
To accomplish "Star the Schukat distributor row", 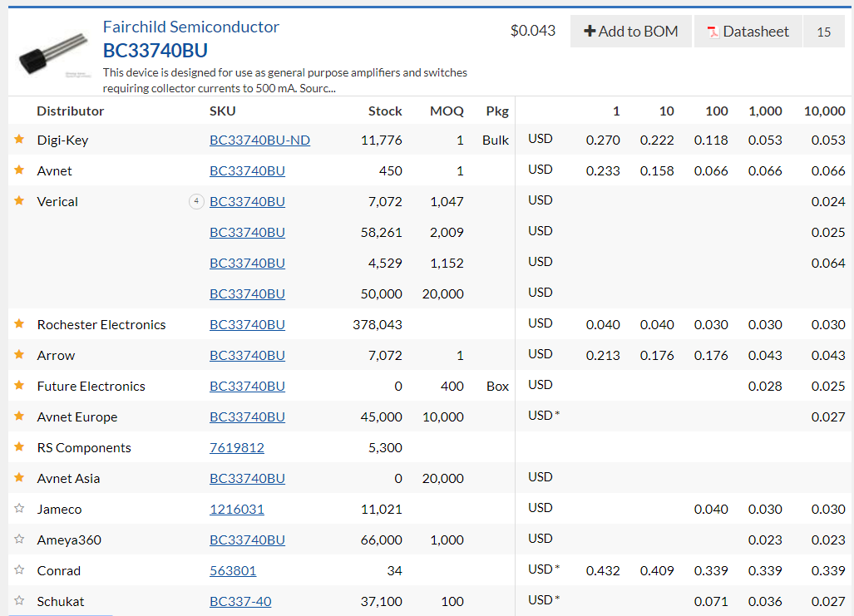I will tap(19, 601).
